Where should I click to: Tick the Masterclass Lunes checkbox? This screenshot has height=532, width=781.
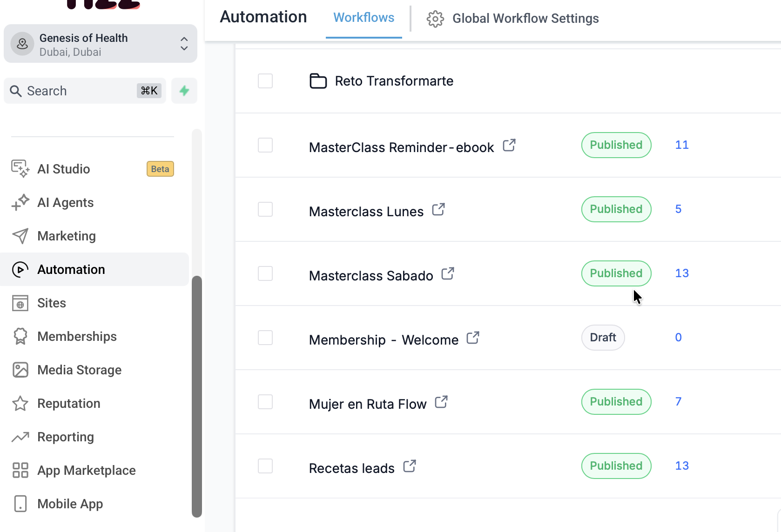point(265,209)
